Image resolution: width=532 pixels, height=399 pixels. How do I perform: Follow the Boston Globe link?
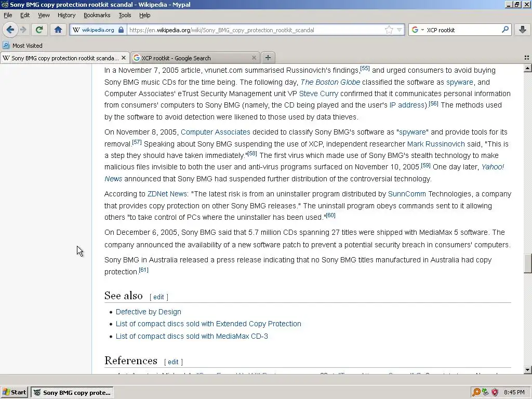[330, 82]
